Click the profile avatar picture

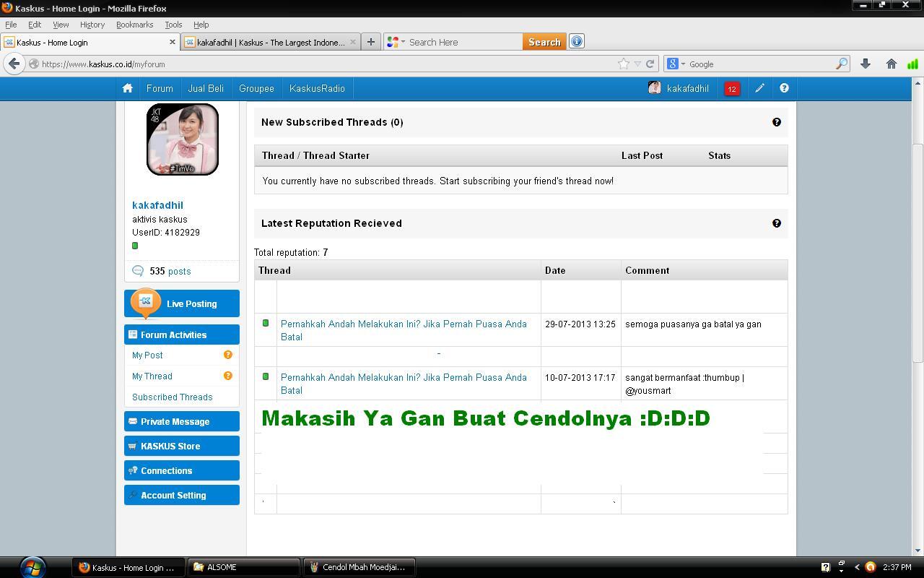click(x=183, y=139)
